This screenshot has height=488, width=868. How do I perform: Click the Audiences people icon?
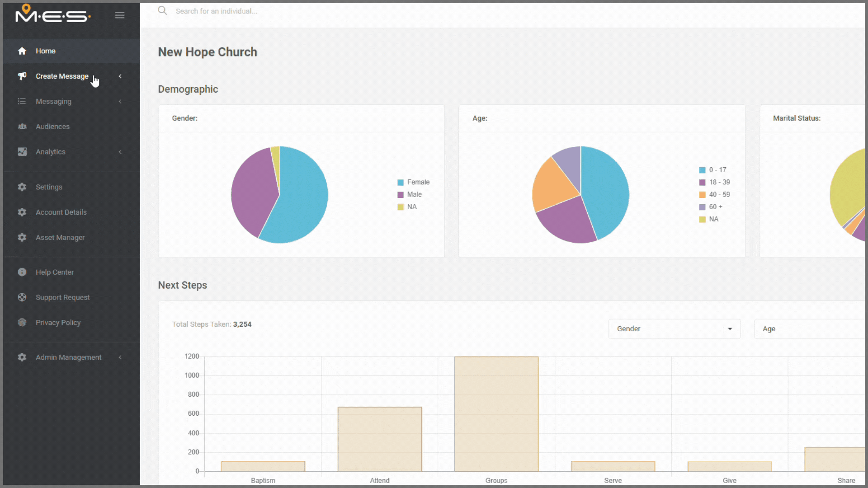pos(22,127)
